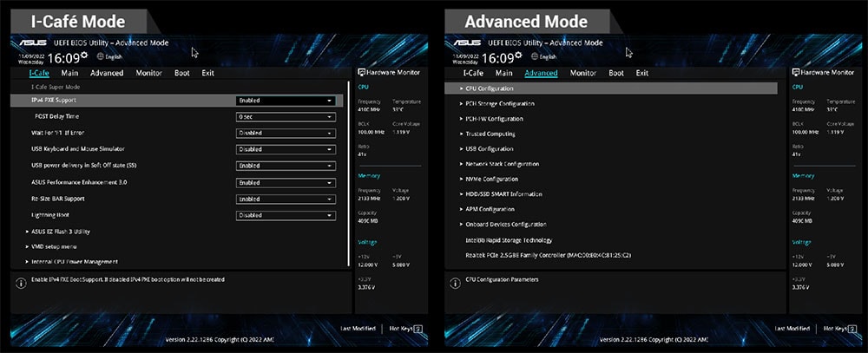Select the Main tab in I-Café Mode screen
Viewport: 868px width, 353px height.
click(69, 73)
